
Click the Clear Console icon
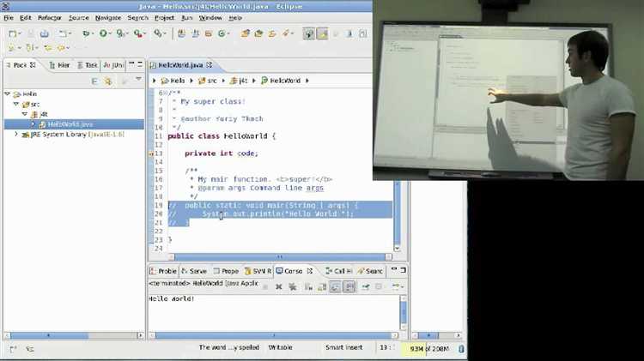point(308,286)
